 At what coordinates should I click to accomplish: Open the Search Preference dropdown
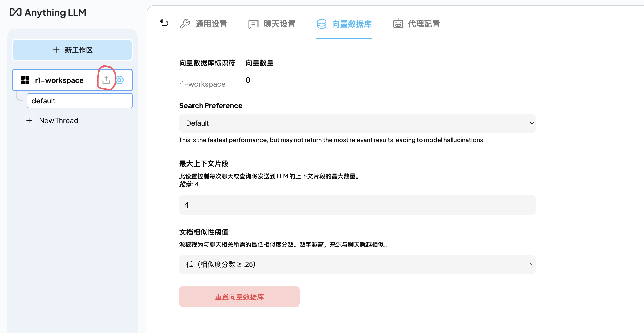pos(357,123)
